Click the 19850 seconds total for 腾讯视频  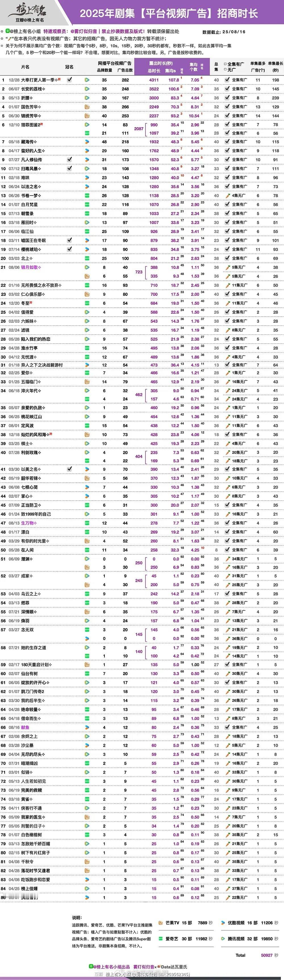[267, 939]
